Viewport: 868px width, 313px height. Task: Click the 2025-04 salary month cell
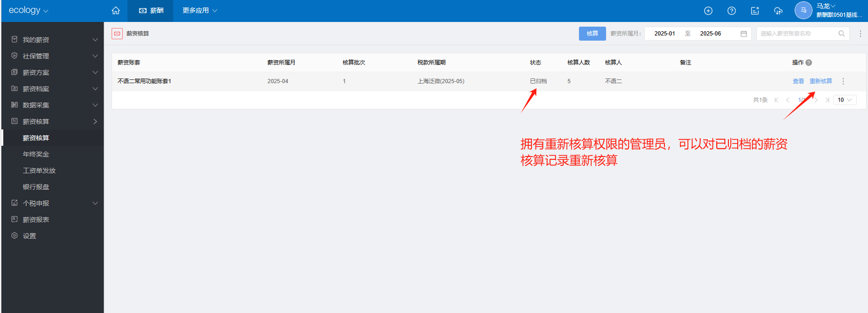click(278, 81)
